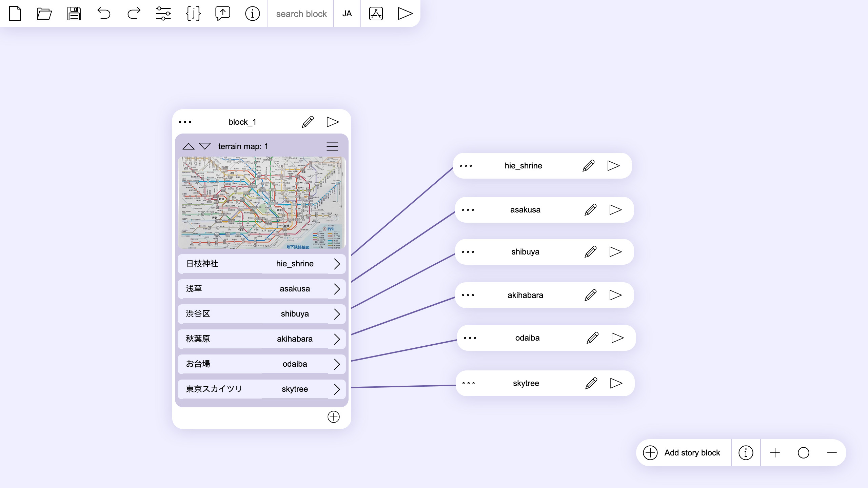Open App Store export icon
Image resolution: width=868 pixels, height=488 pixels.
[376, 14]
